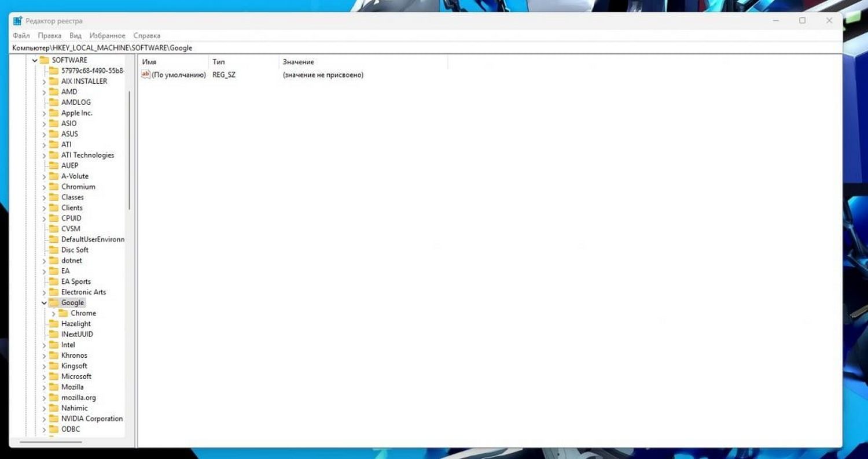The width and height of the screenshot is (868, 459).
Task: Expand the NVIDIA Corporation key
Action: click(44, 419)
